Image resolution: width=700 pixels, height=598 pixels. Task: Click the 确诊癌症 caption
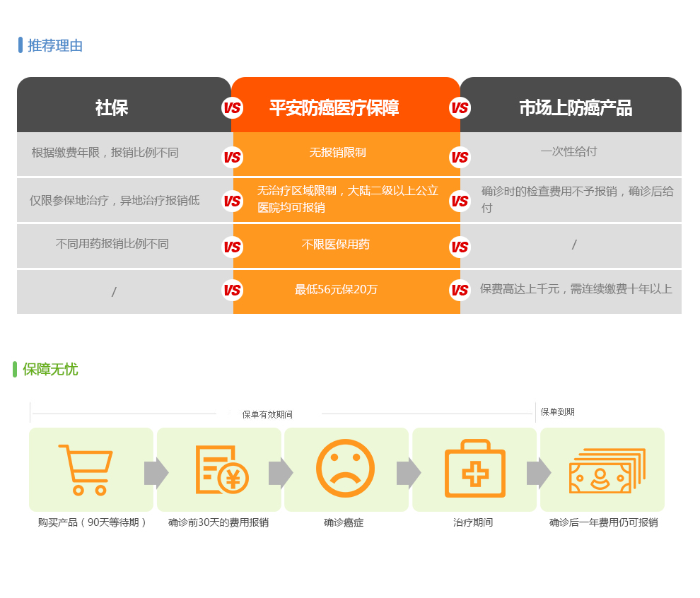[x=344, y=522]
